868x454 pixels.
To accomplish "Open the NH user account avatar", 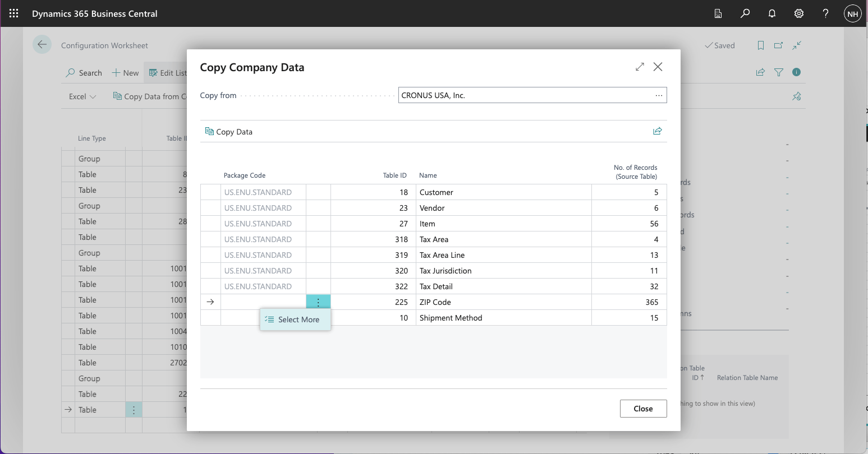I will [852, 14].
